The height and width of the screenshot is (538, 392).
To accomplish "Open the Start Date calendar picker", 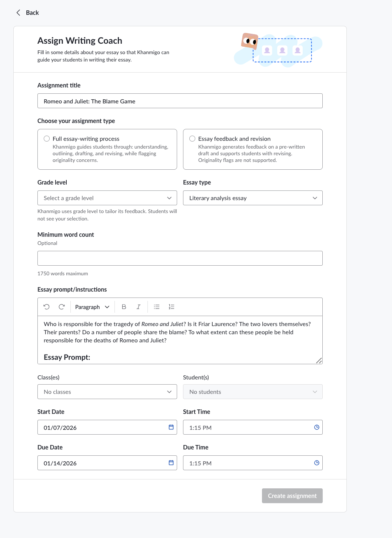I will point(171,427).
